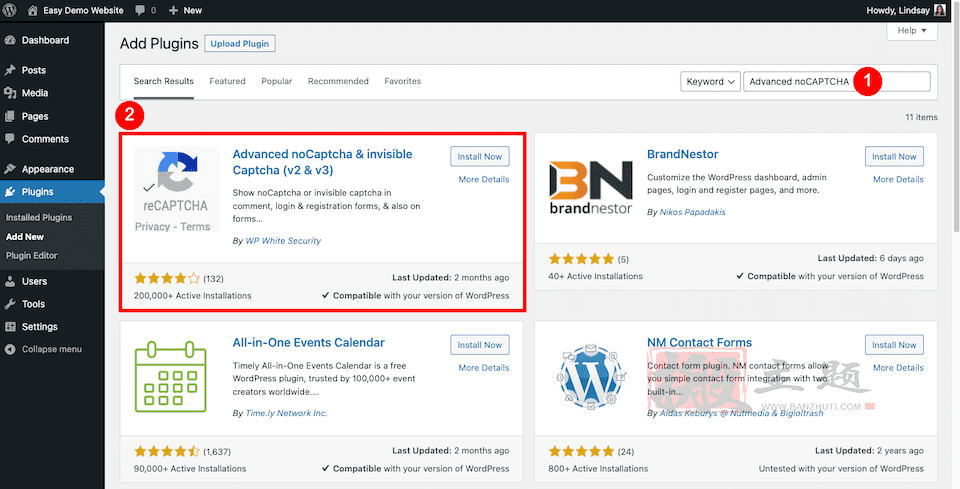The width and height of the screenshot is (960, 489).
Task: Open the comments bubble in admin bar
Action: 140,10
